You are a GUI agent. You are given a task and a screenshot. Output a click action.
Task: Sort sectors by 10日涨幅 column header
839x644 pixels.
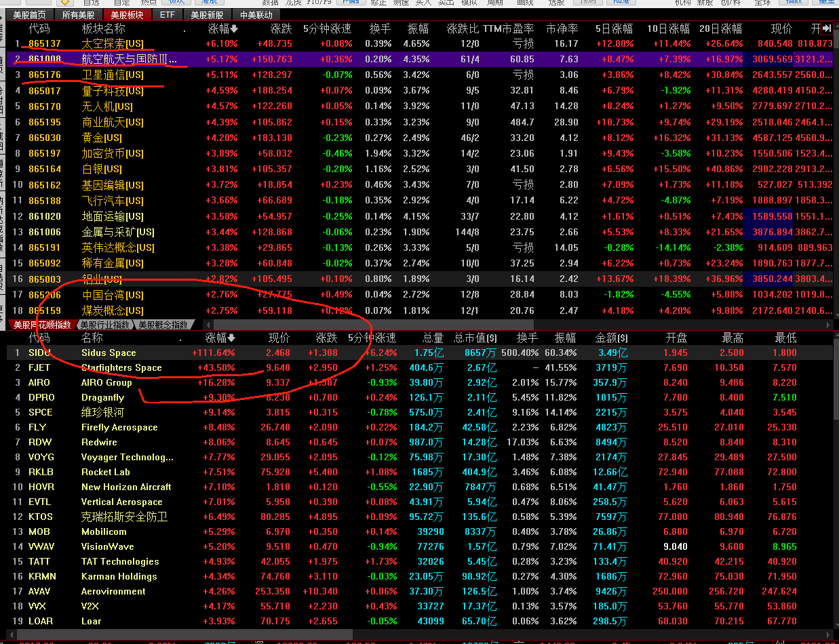coord(667,29)
